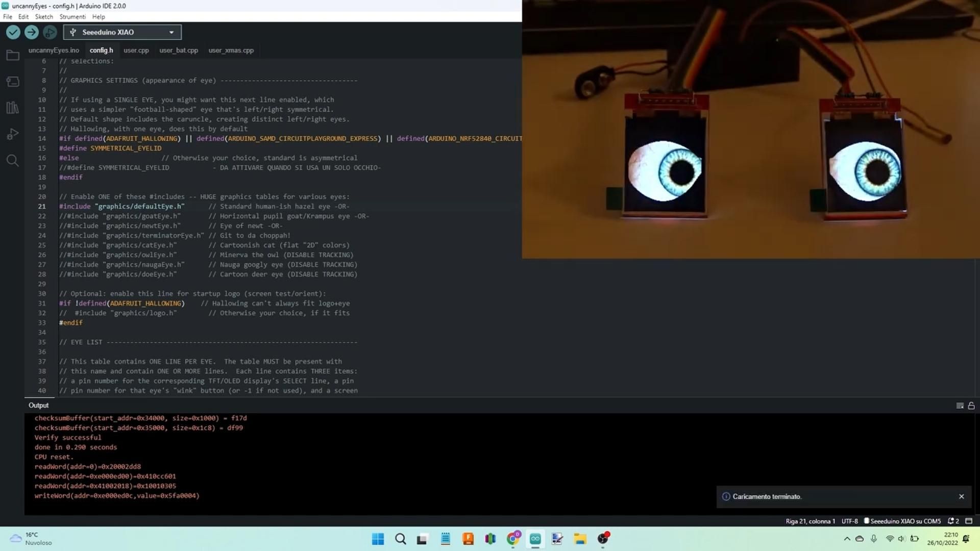This screenshot has width=980, height=551.
Task: Switch to the user_xmas.cpp tab
Action: pyautogui.click(x=231, y=50)
